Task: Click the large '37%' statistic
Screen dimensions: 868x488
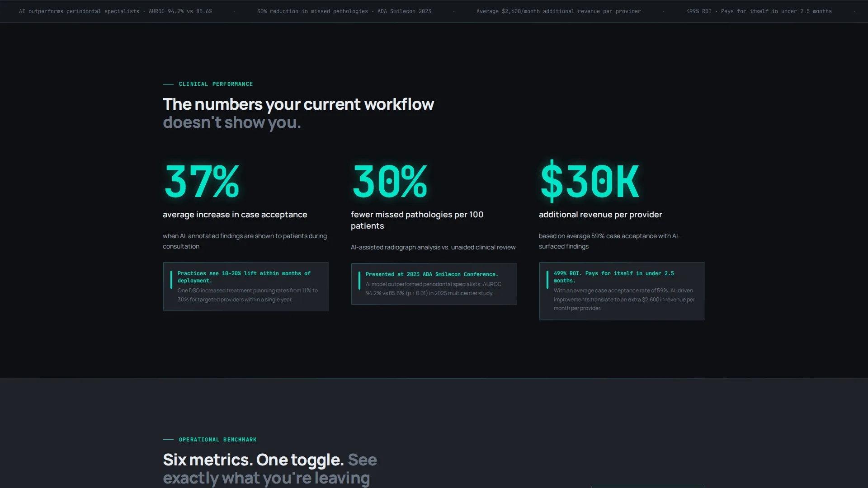Action: click(x=202, y=181)
